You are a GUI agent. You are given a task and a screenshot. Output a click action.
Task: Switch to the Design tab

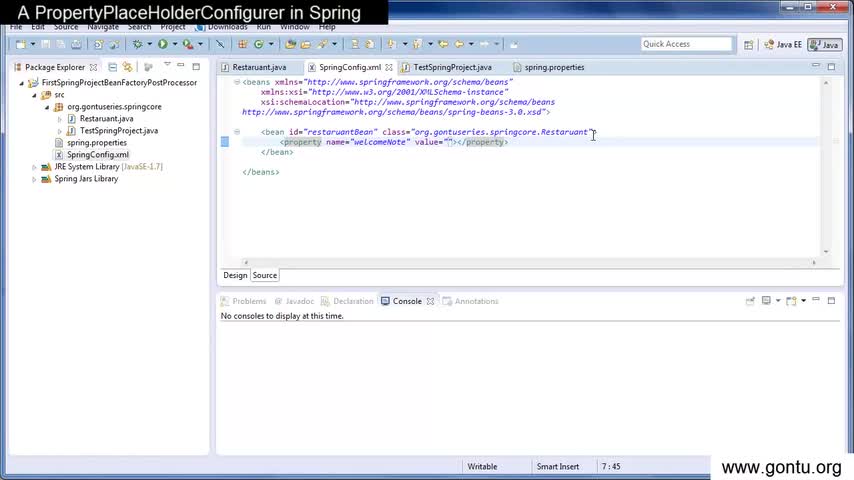pos(235,275)
